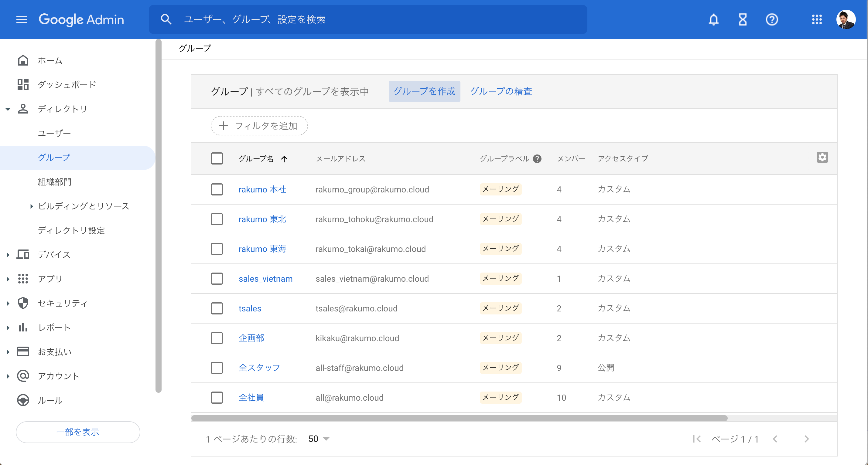Expand the レポート section arrow
868x465 pixels.
(8, 328)
